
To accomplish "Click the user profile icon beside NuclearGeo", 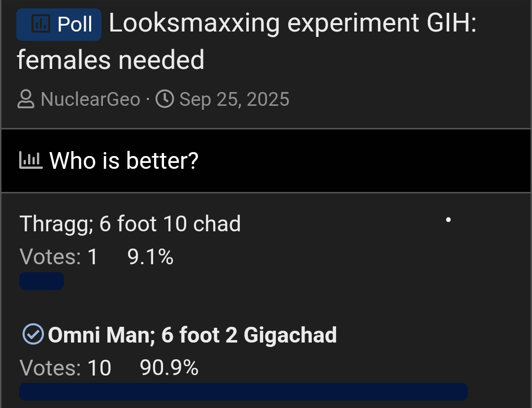I will coord(26,100).
